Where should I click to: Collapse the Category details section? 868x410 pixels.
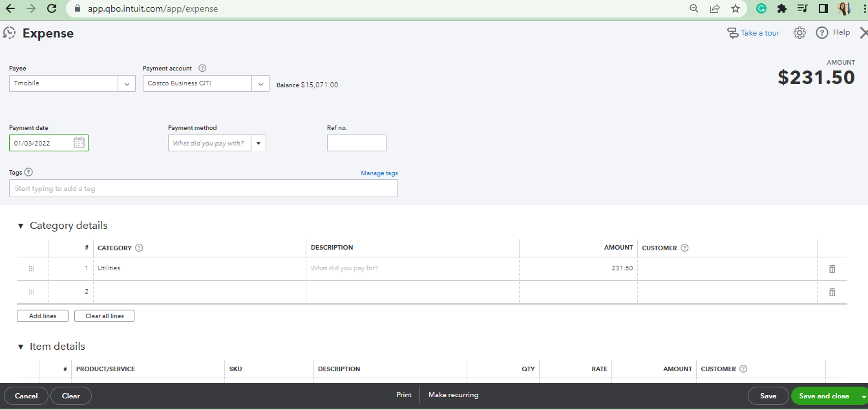click(21, 226)
